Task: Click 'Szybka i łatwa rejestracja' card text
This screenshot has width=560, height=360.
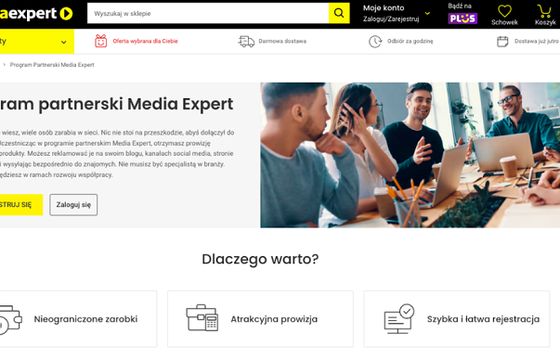Action: click(483, 319)
